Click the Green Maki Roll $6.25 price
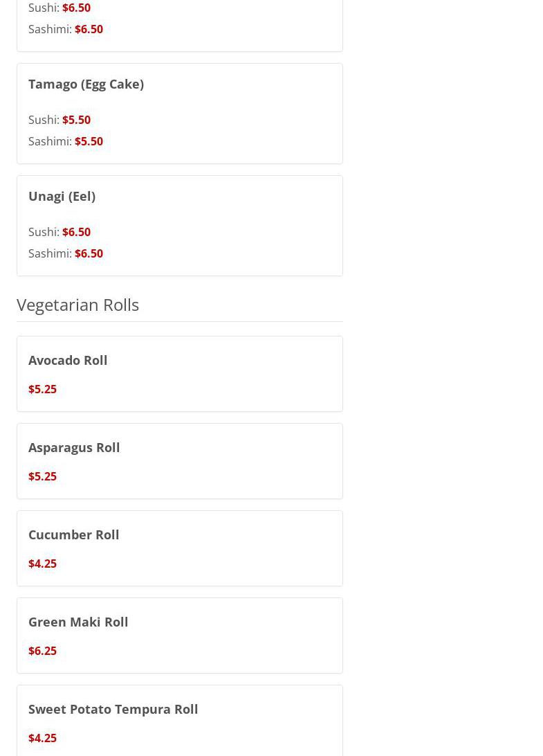This screenshot has height=756, width=543. pyautogui.click(x=42, y=651)
